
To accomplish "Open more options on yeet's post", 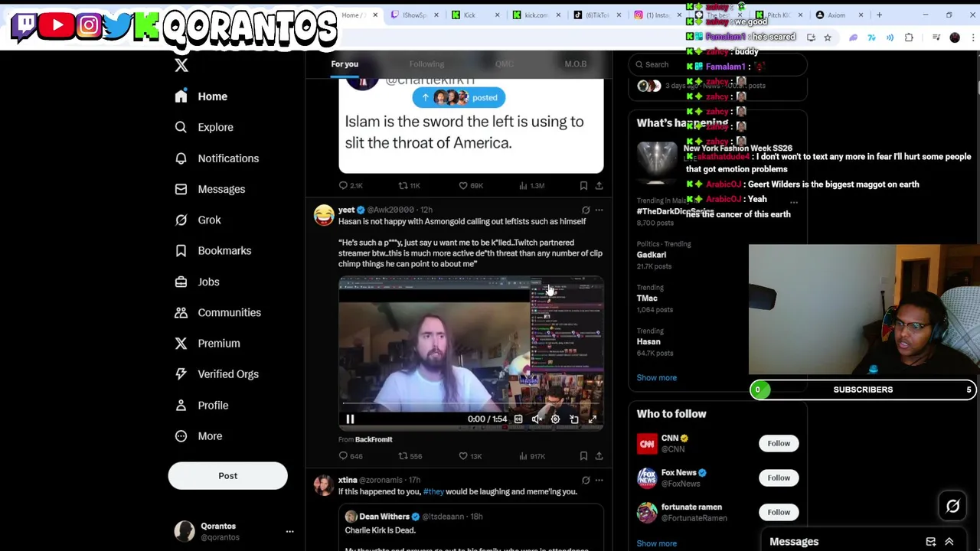I will [599, 210].
